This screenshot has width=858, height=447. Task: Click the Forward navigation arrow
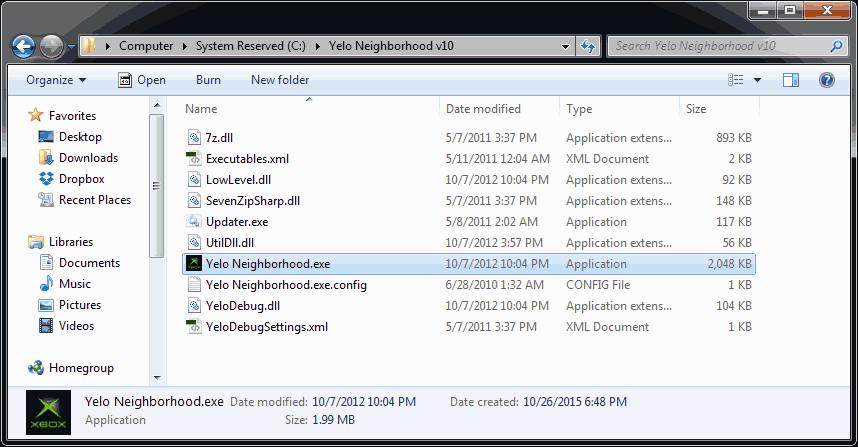pos(51,47)
